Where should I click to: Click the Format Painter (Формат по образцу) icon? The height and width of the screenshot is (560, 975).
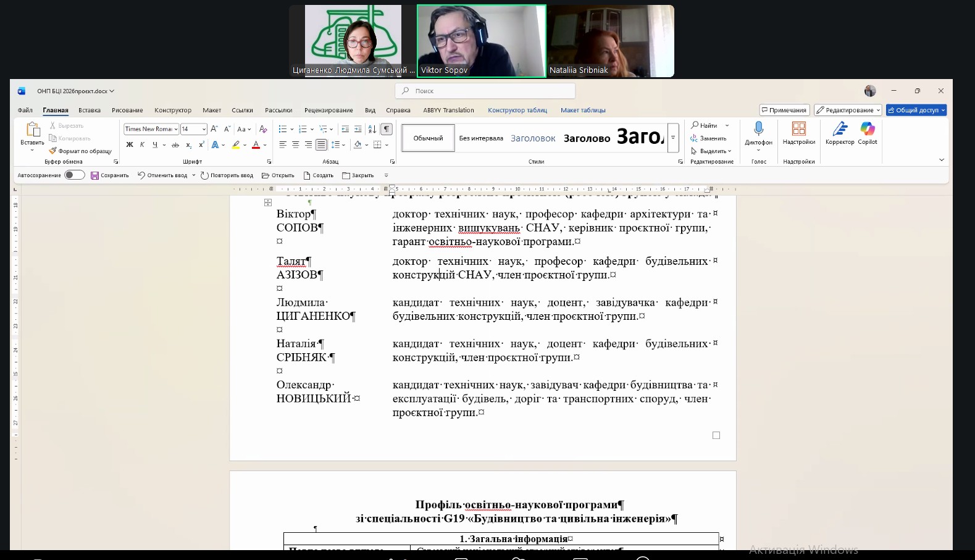[x=53, y=151]
